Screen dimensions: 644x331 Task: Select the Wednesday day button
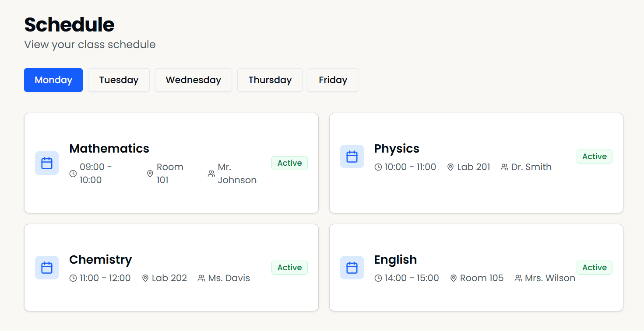193,80
